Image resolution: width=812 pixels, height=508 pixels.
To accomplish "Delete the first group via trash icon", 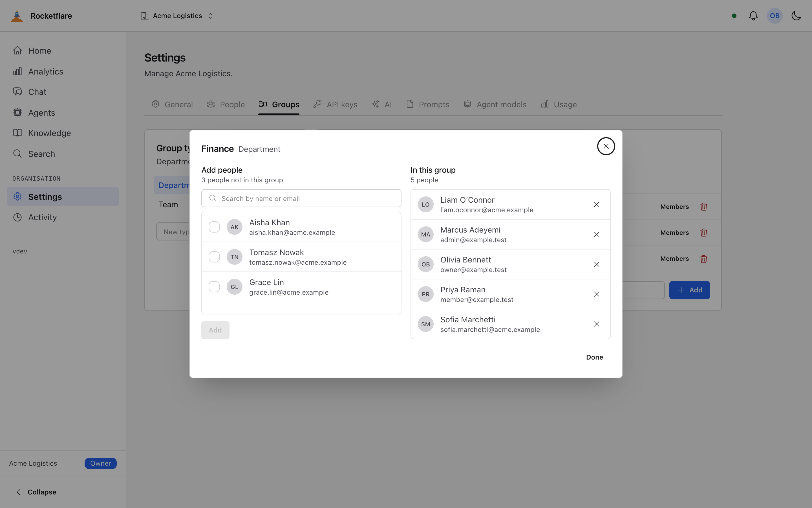I will [x=704, y=207].
